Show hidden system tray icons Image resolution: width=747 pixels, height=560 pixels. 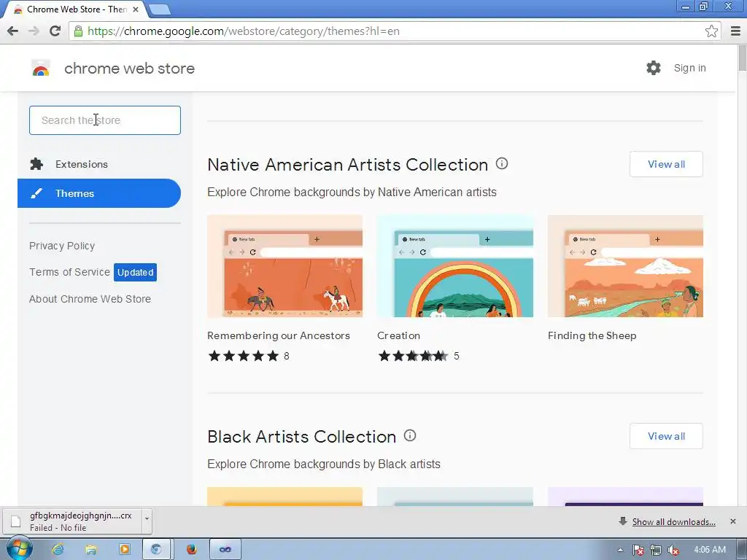[x=620, y=550]
